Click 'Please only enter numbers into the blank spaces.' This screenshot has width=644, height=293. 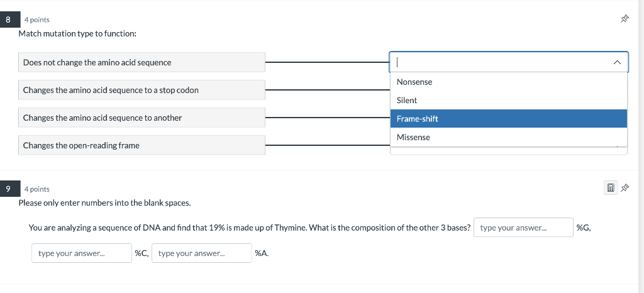[105, 202]
